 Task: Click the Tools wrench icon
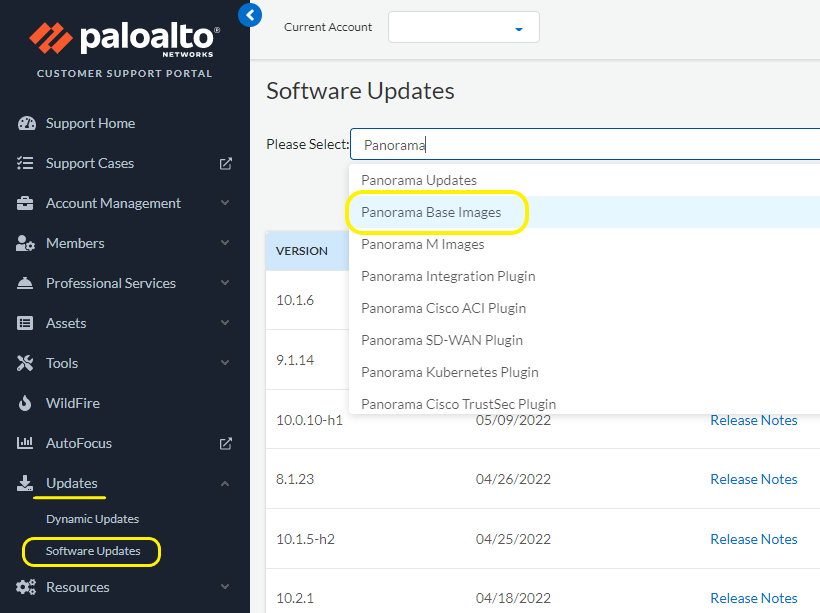[x=27, y=363]
